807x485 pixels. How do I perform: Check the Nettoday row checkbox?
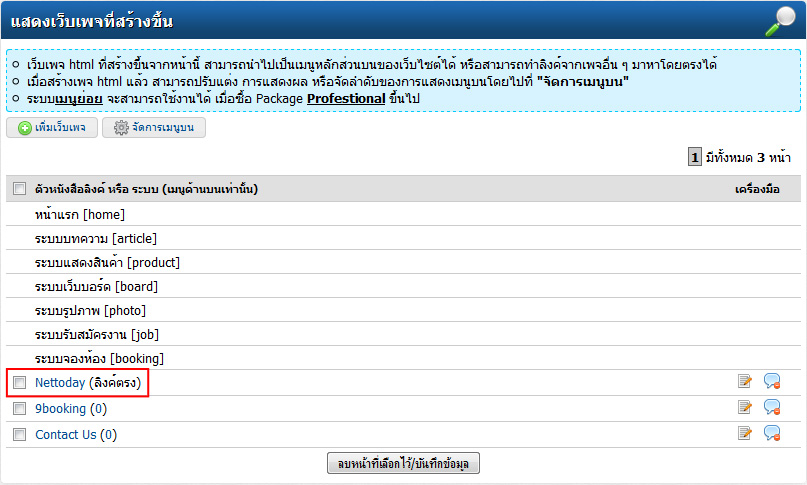point(19,382)
